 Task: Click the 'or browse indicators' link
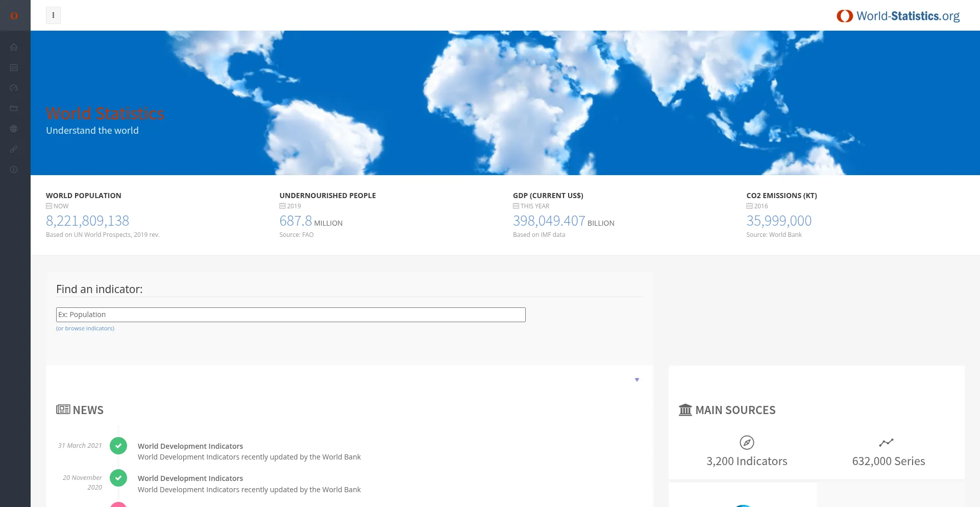85,328
